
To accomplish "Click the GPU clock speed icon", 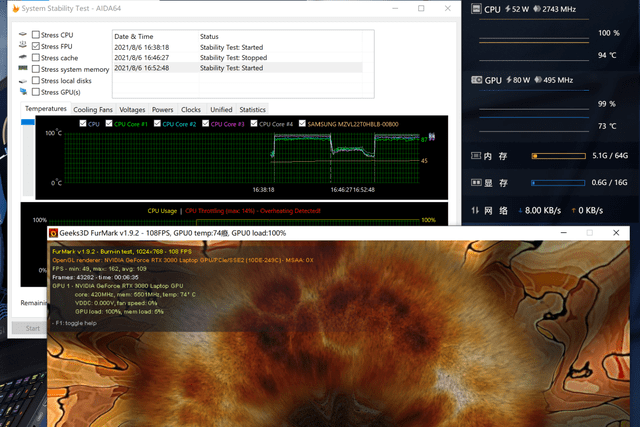I will coord(538,80).
